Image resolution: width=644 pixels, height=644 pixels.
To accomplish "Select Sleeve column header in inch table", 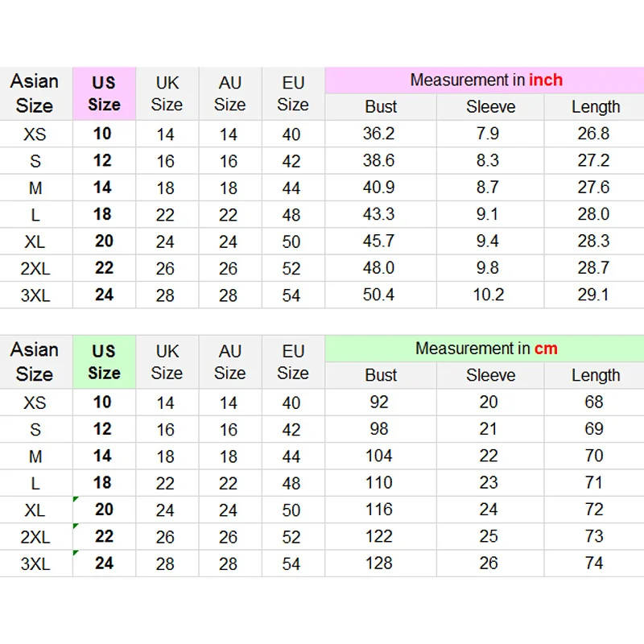I will pos(490,107).
